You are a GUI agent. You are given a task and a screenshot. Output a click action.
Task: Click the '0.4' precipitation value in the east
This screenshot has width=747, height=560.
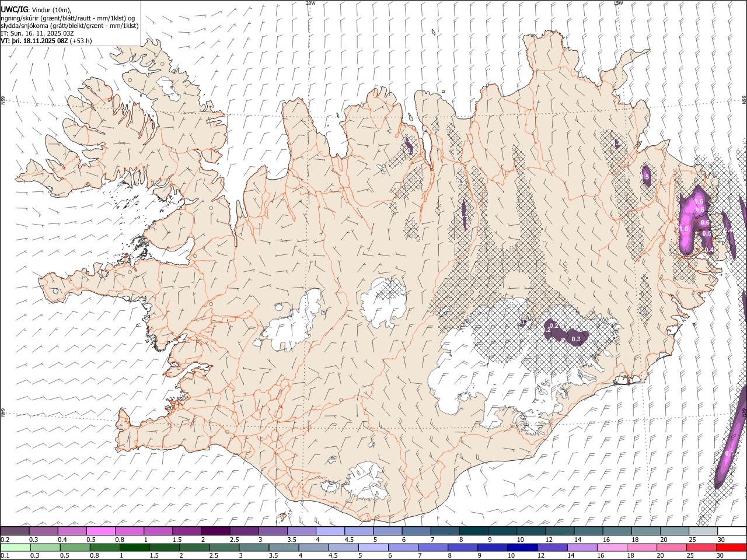tap(709, 250)
